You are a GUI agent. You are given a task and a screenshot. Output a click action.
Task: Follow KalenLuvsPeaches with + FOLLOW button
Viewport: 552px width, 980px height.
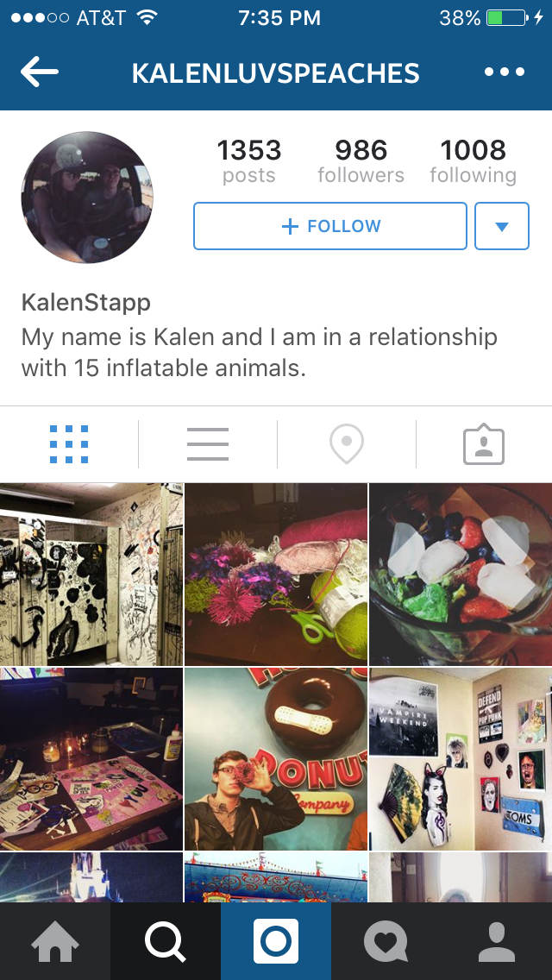pyautogui.click(x=330, y=226)
